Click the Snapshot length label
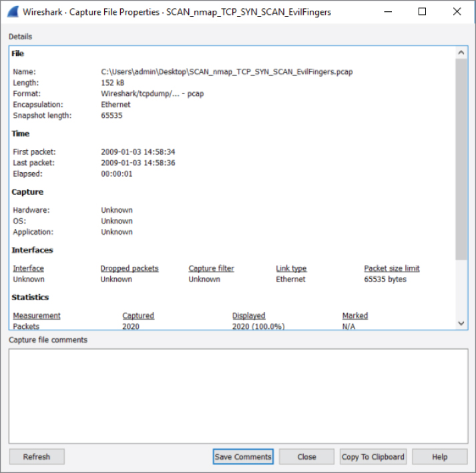 pos(42,115)
